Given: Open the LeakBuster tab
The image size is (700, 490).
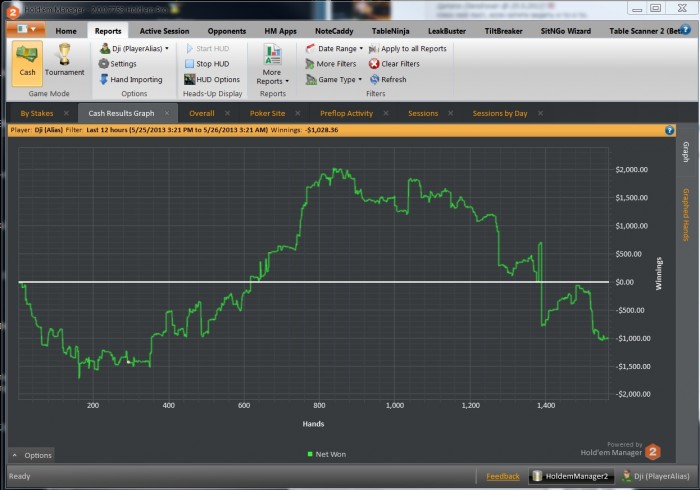Looking at the screenshot, I should [447, 31].
